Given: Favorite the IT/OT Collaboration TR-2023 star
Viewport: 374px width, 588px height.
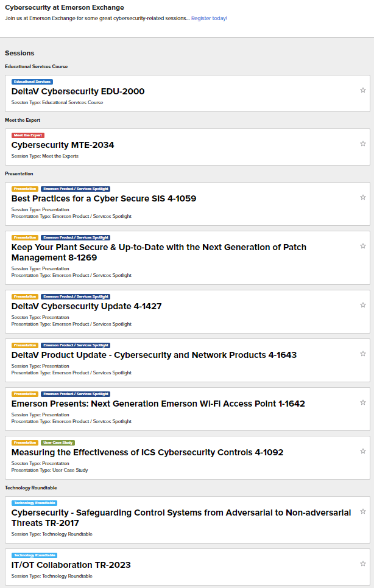Looking at the screenshot, I should coord(363,564).
